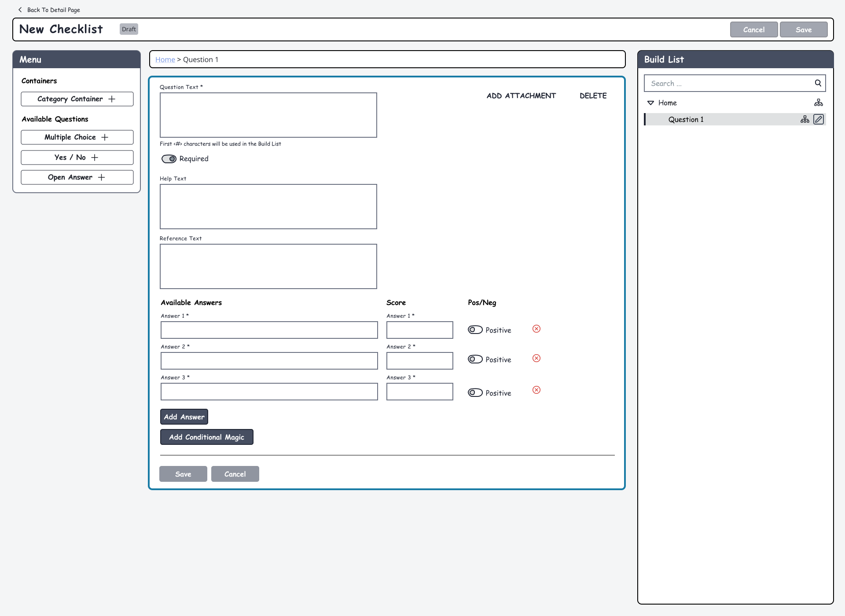This screenshot has width=845, height=616.
Task: Click the header Cancel button
Action: point(754,29)
